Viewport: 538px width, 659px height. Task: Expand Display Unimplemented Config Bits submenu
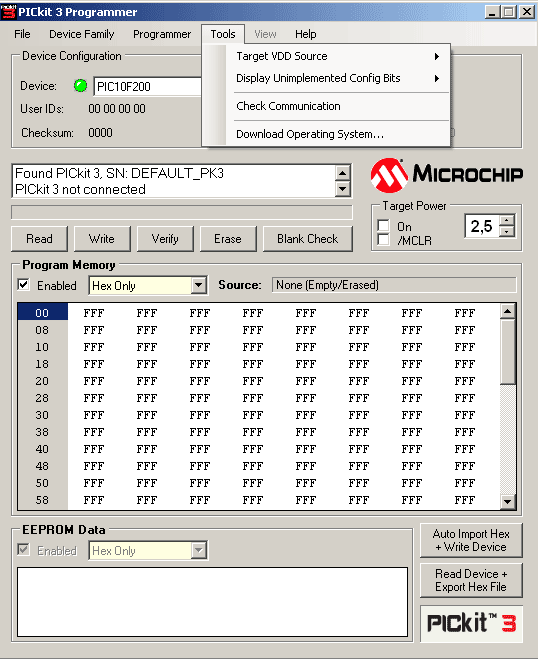[x=338, y=78]
